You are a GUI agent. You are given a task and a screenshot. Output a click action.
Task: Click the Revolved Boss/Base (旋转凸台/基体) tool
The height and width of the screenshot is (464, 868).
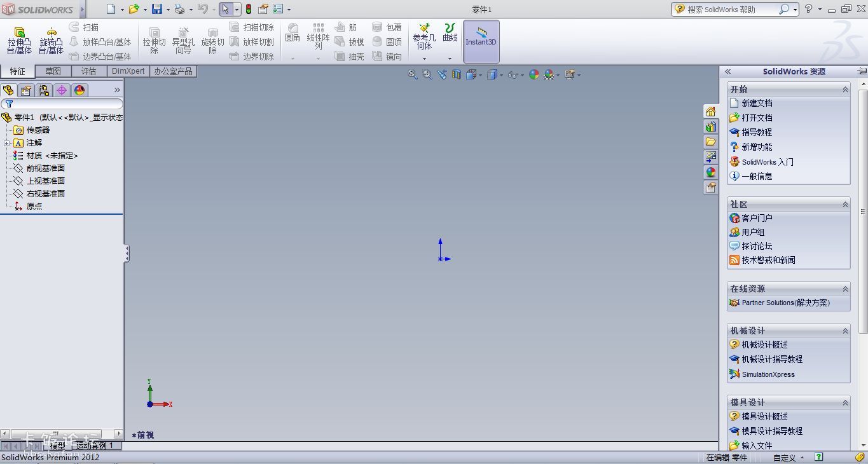point(51,41)
